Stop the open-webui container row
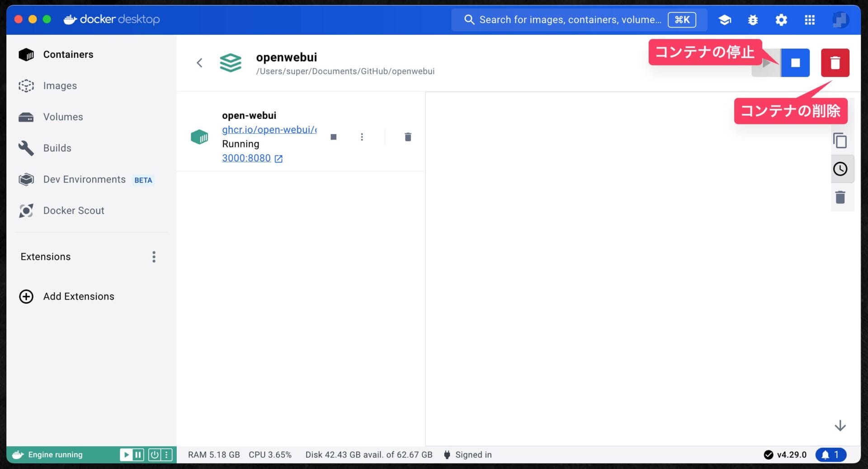 tap(334, 137)
